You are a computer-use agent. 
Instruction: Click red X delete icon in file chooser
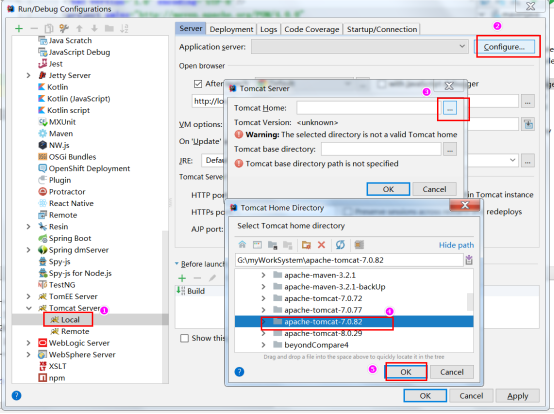coord(321,244)
